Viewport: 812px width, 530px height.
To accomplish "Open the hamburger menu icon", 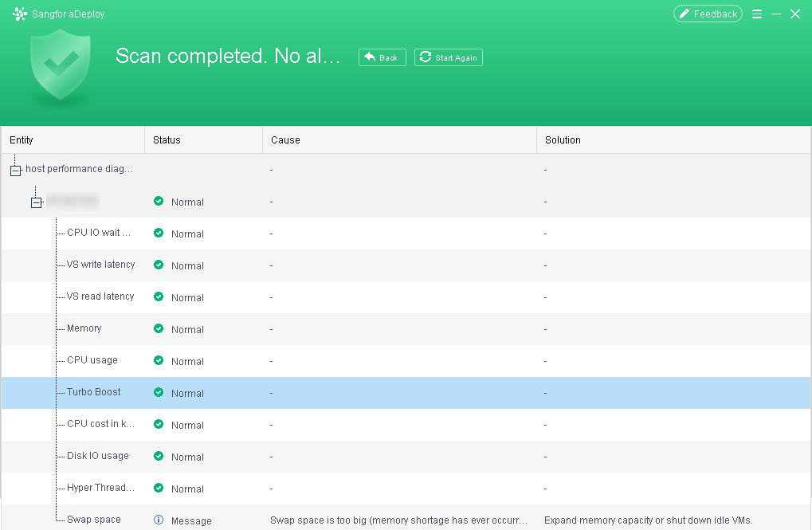I will coord(756,14).
